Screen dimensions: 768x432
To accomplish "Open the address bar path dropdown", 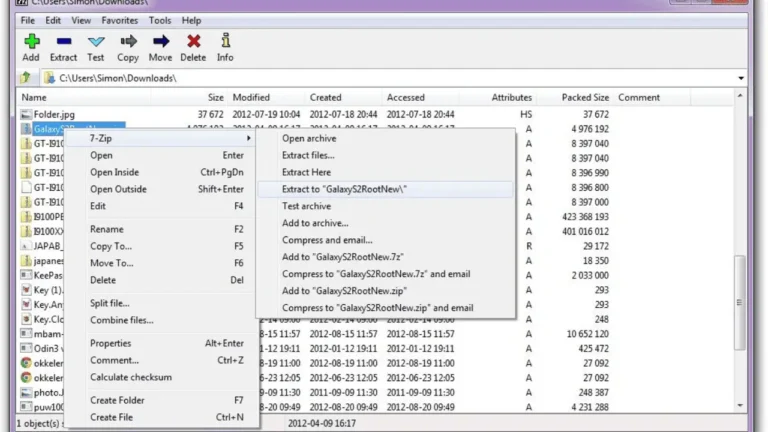I will tap(741, 78).
